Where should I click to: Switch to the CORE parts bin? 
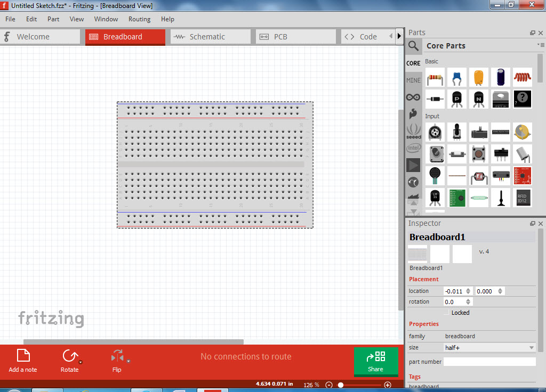tap(413, 63)
